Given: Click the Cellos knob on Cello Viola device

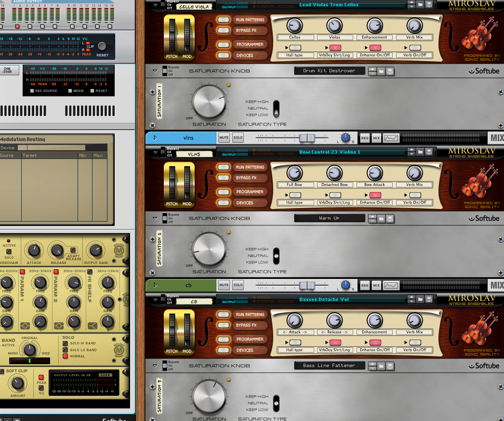Looking at the screenshot, I should tap(295, 26).
